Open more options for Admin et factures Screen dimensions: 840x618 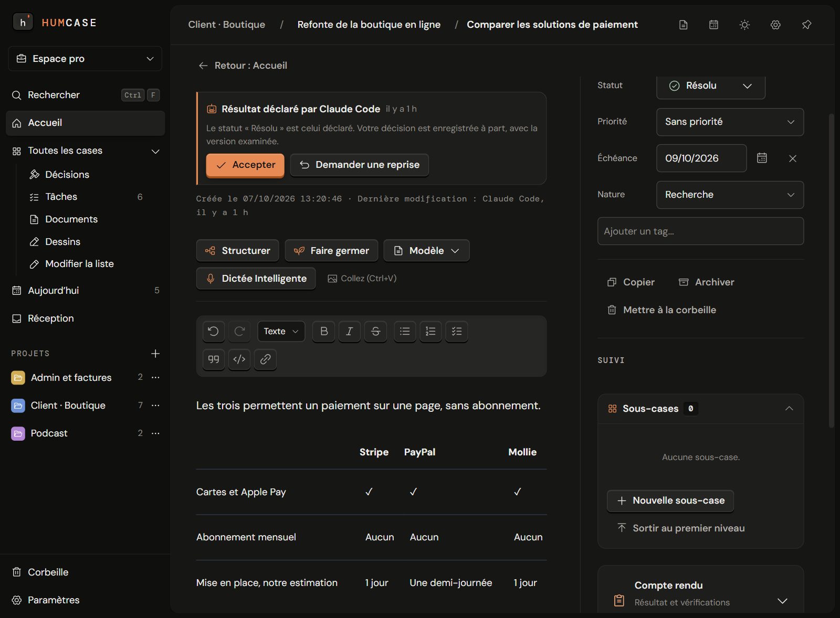(155, 377)
